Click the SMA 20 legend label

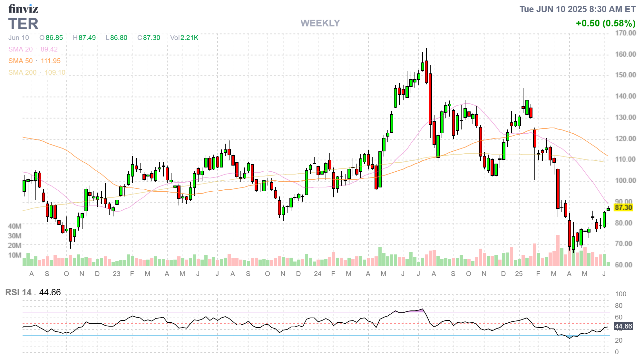(x=20, y=49)
